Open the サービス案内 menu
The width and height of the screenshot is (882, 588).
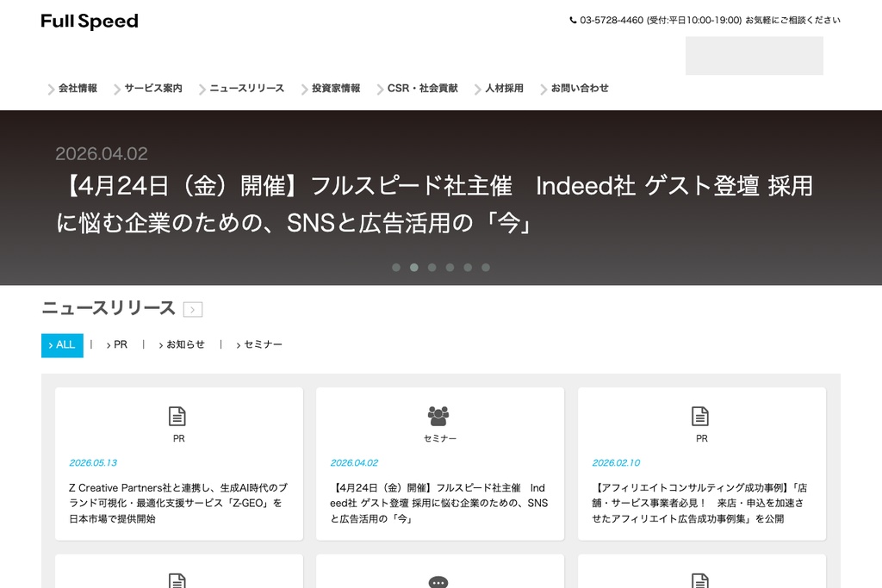tap(153, 89)
